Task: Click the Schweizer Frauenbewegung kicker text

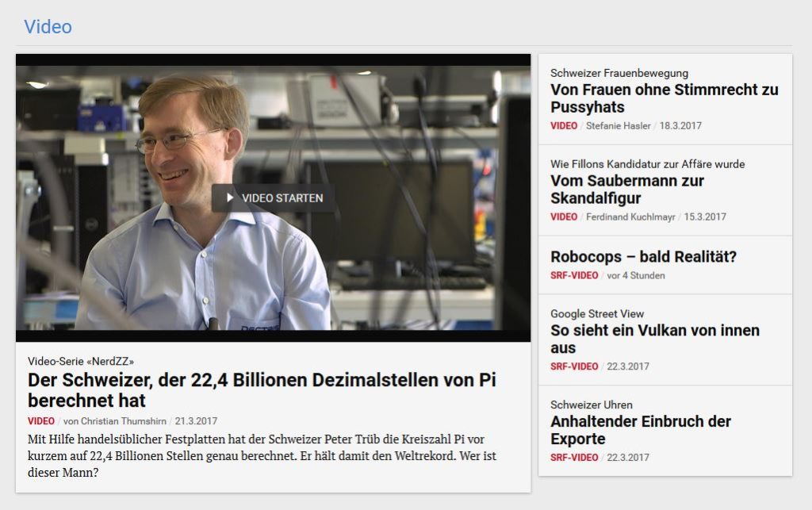Action: (619, 73)
